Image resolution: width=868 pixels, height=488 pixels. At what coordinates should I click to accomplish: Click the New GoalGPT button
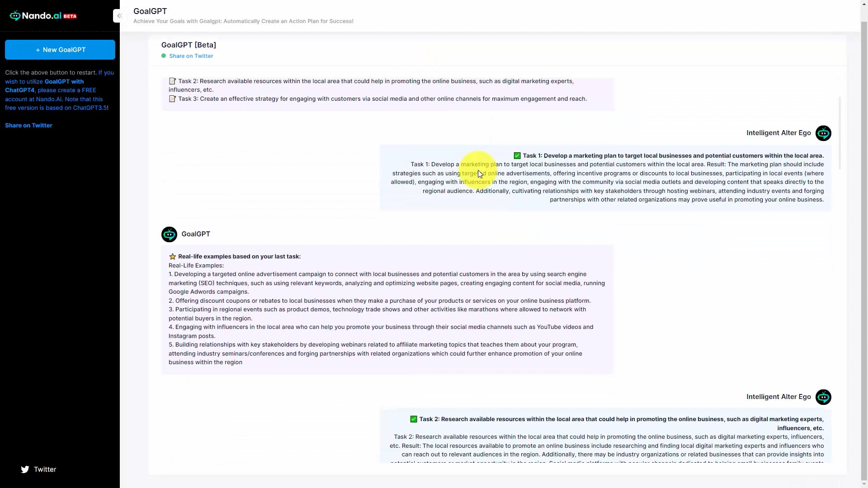click(60, 50)
